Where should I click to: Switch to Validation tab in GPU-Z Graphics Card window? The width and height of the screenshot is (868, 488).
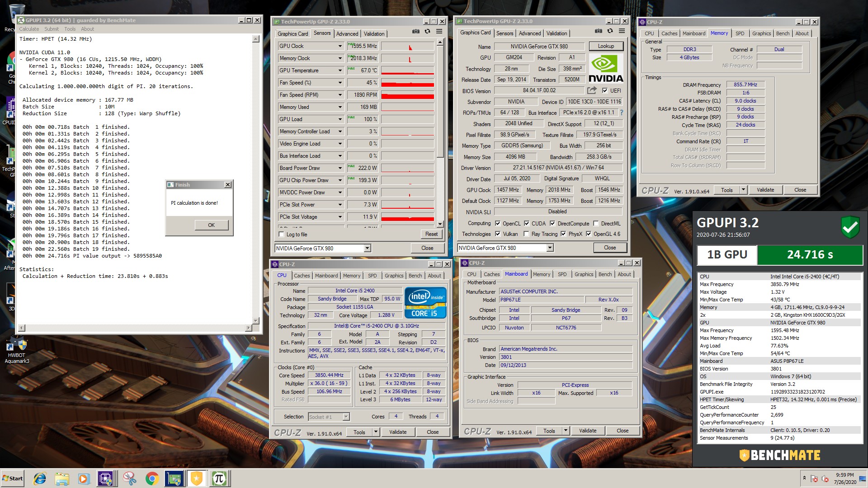click(x=557, y=33)
